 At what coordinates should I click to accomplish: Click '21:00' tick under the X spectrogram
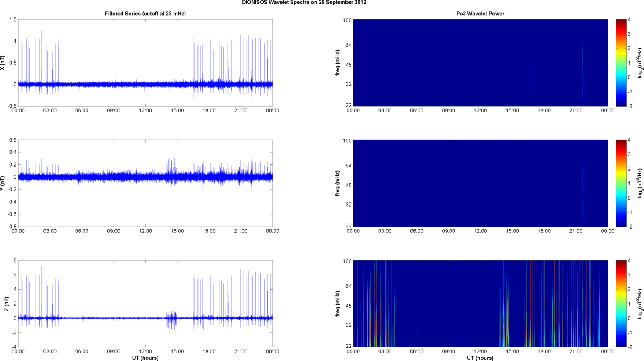(576, 111)
